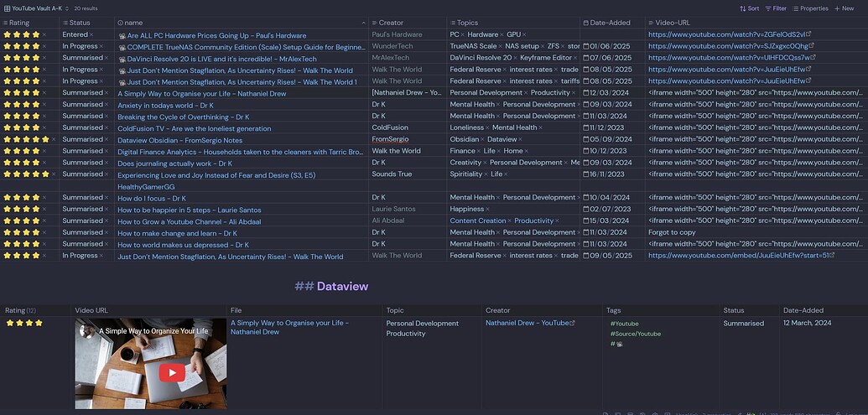
Task: Click the calendar icon beside 12/03/2024
Action: pos(585,93)
